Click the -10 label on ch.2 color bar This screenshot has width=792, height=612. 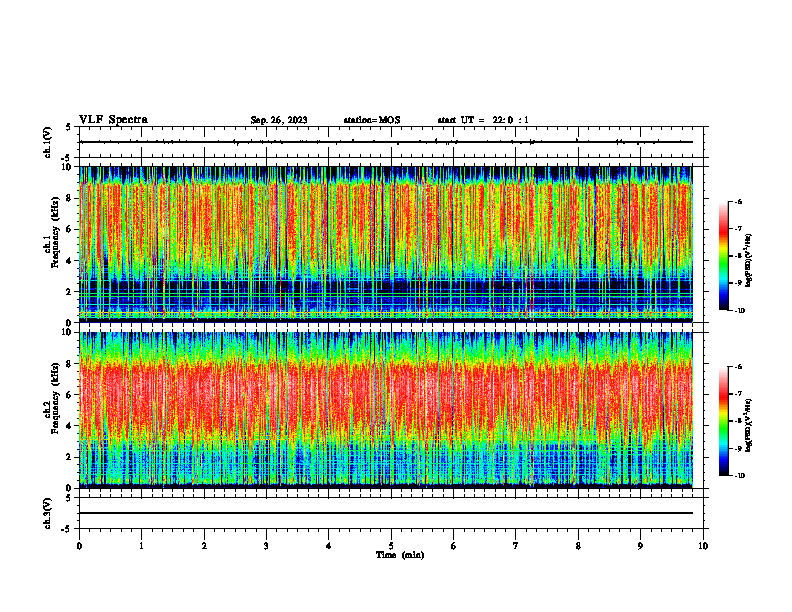(x=739, y=476)
